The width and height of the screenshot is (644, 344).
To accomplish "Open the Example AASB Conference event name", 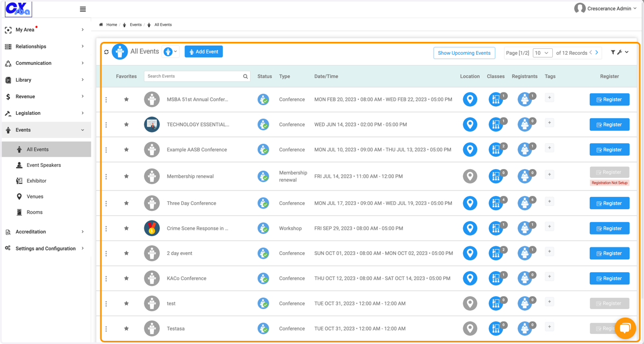I will click(197, 150).
